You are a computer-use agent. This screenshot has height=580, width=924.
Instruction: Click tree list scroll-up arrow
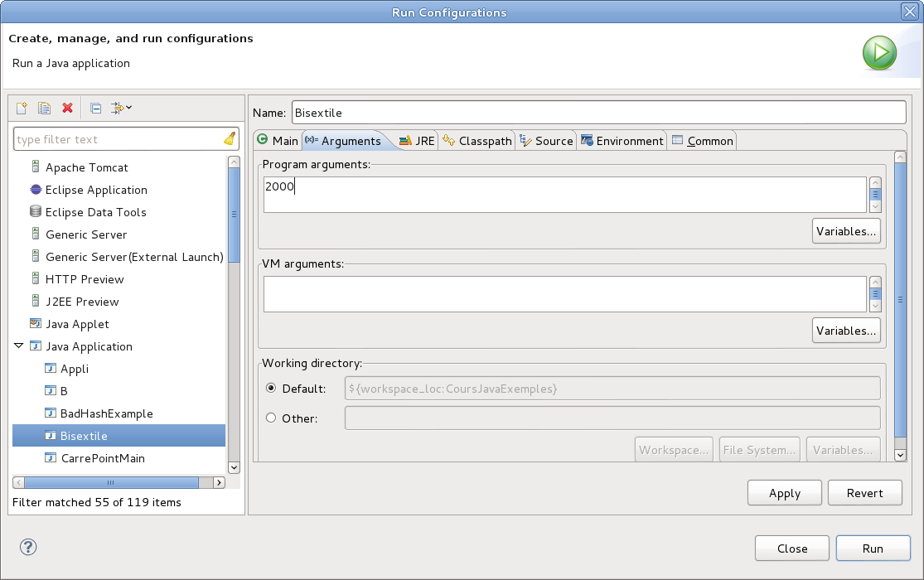(x=234, y=162)
